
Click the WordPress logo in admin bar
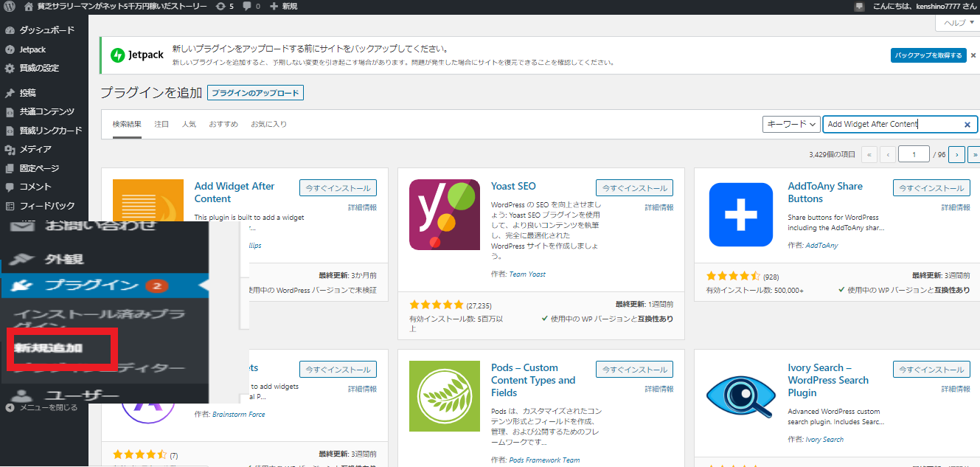10,6
